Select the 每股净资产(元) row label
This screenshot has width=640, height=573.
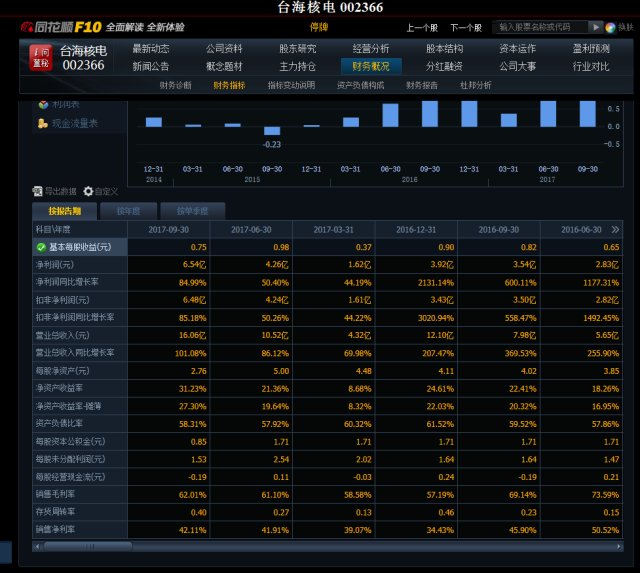(62, 371)
